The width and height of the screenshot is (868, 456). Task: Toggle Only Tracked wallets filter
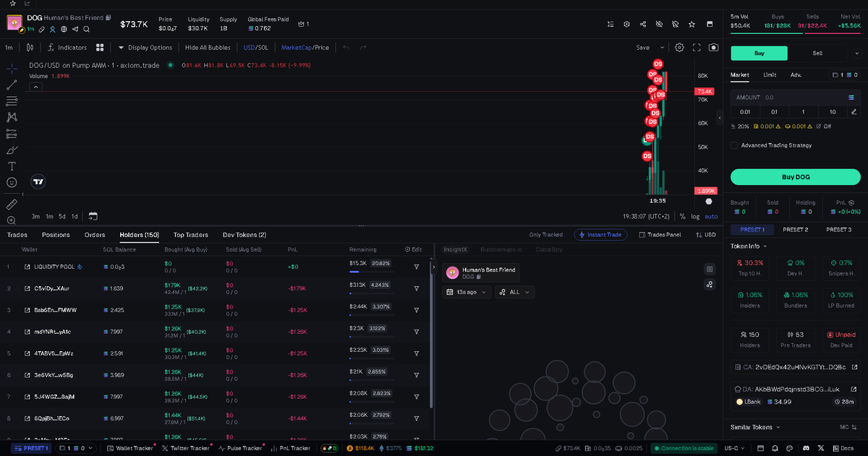(545, 235)
